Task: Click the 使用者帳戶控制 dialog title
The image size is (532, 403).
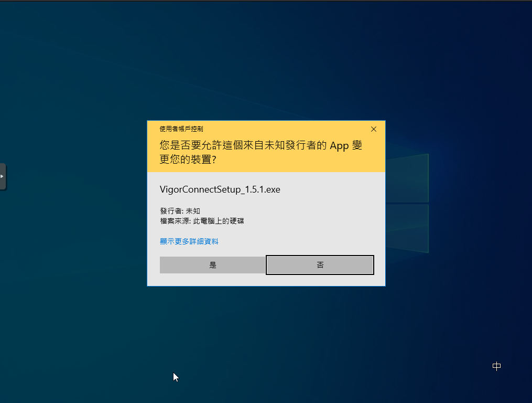Action: 181,129
